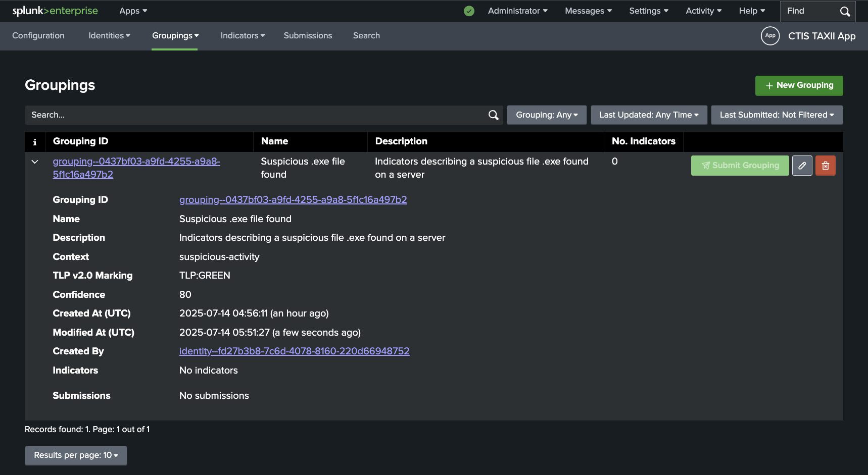
Task: Collapse the expanded grouping row chevron
Action: coord(35,162)
